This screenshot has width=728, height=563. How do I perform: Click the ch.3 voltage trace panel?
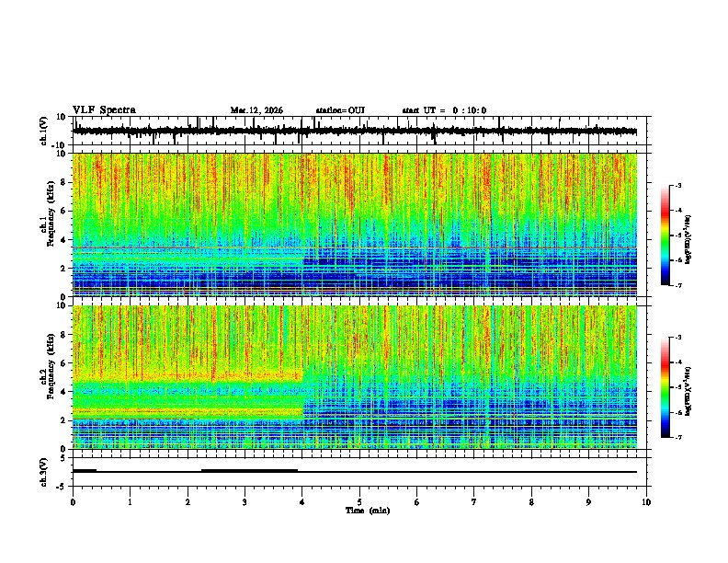coord(359,472)
